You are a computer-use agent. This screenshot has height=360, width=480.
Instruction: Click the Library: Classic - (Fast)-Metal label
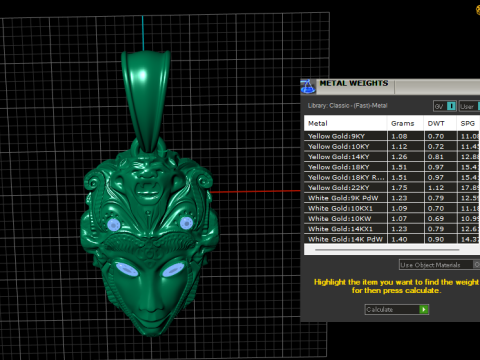click(x=347, y=106)
